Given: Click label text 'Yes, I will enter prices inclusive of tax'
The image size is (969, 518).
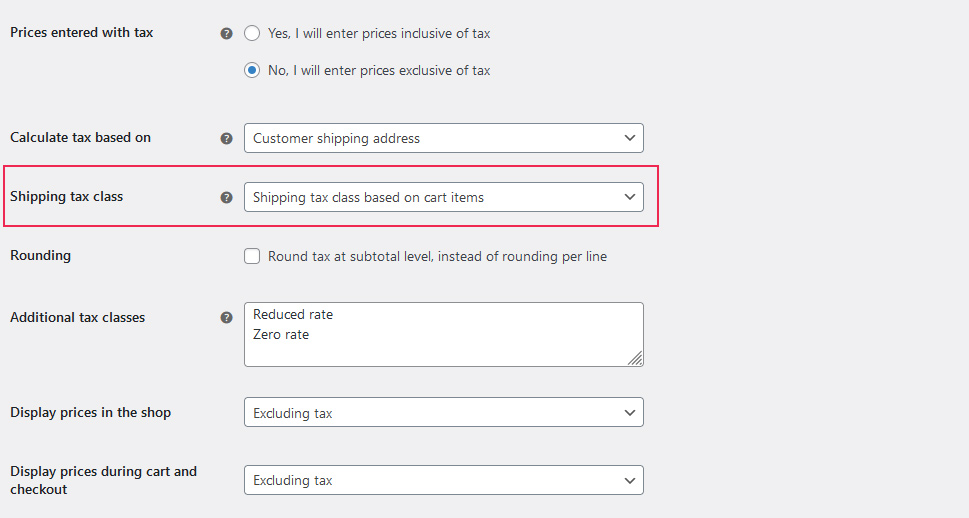Looking at the screenshot, I should point(379,33).
